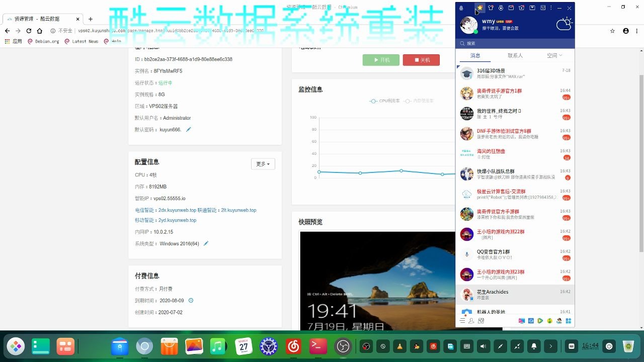Click the red 关机 shutdown button

tap(421, 60)
